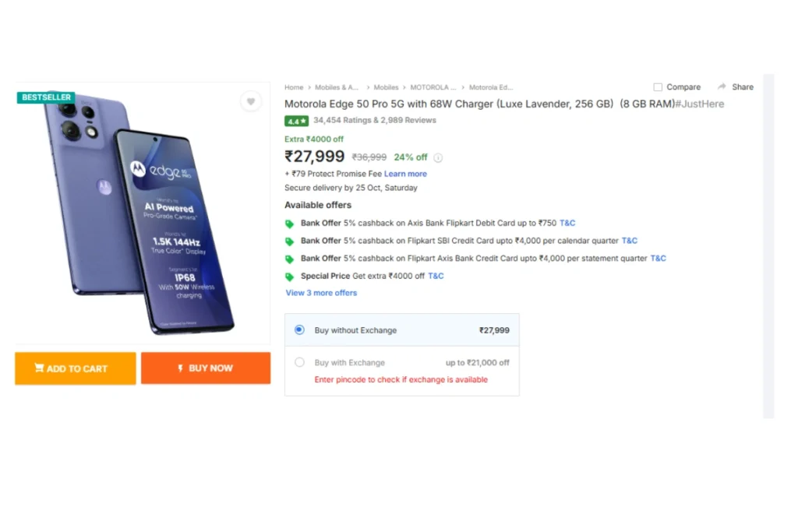Open Protect Promise Fee Learn more link
Screen dimensions: 798x532
pyautogui.click(x=405, y=174)
